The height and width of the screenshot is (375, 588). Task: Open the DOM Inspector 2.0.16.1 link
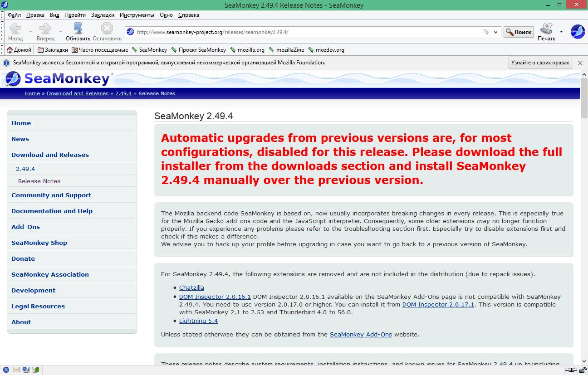click(x=215, y=297)
